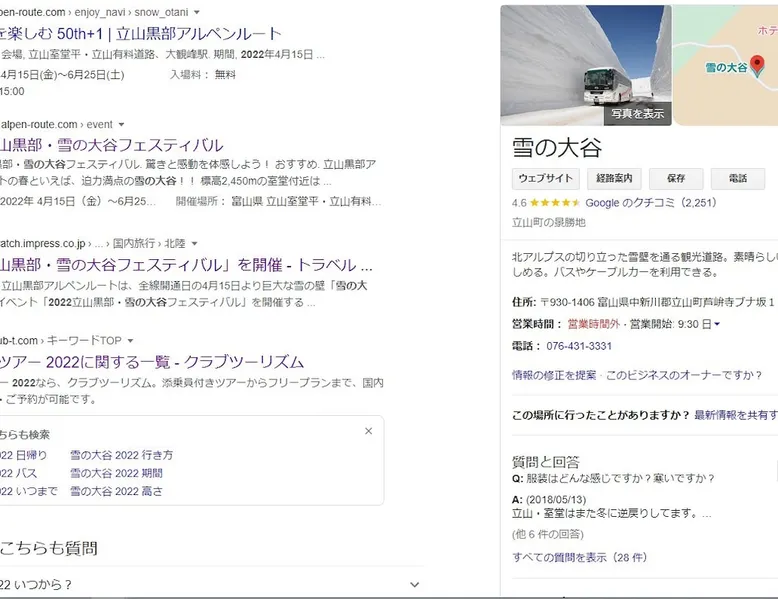
Task: Expand the 営業開始 9:30 hours dropdown
Action: 717,324
